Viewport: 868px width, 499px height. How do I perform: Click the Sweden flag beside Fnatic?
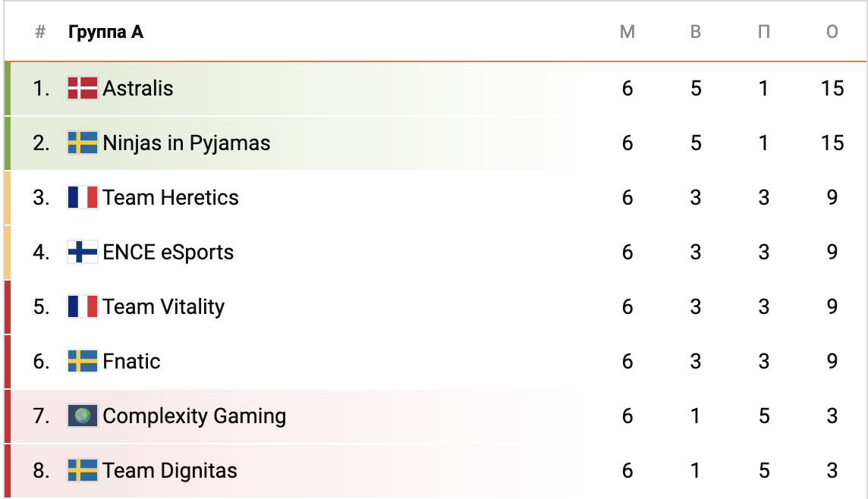pyautogui.click(x=83, y=362)
